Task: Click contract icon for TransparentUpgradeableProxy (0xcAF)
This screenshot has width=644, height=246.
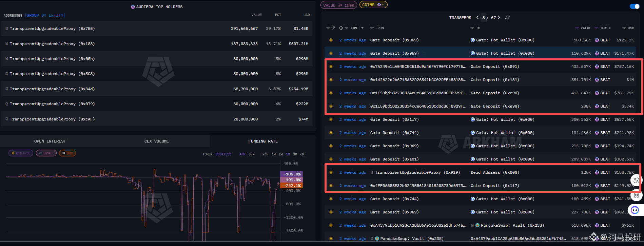Action: [x=7, y=119]
